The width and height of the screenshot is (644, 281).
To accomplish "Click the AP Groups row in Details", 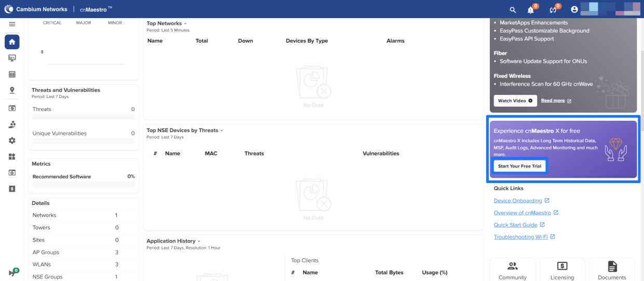I will click(83, 252).
